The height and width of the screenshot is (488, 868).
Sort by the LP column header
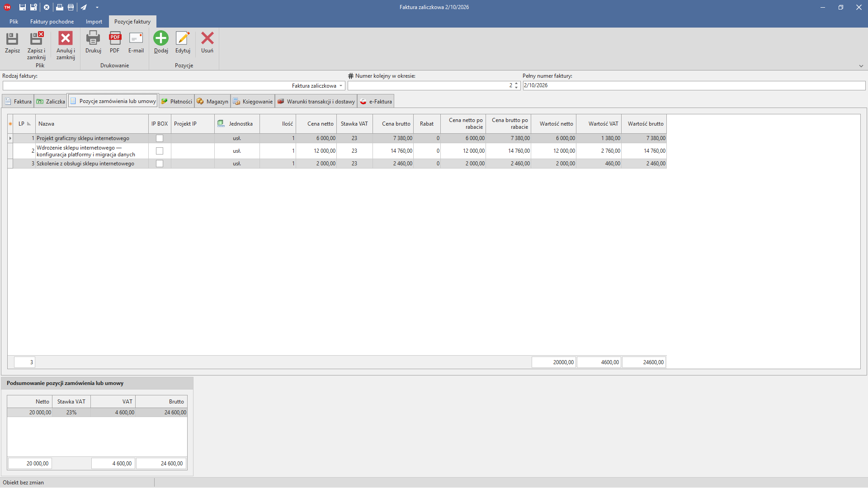coord(24,124)
